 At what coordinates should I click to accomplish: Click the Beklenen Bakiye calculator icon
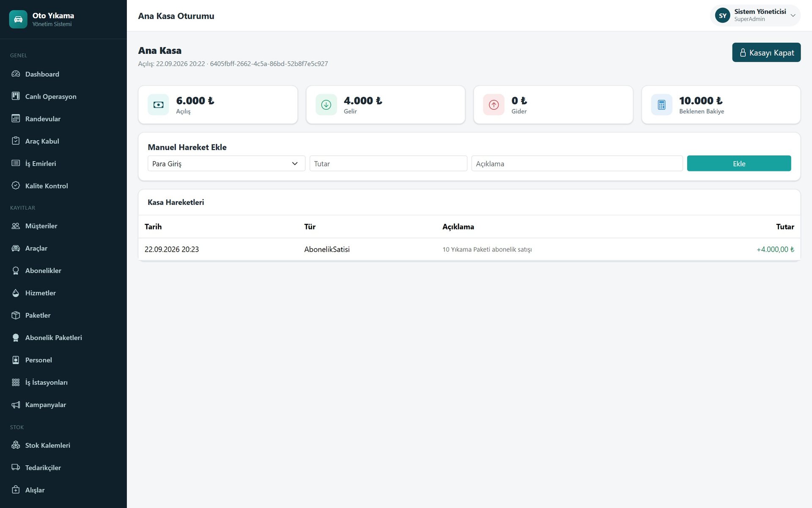tap(661, 105)
